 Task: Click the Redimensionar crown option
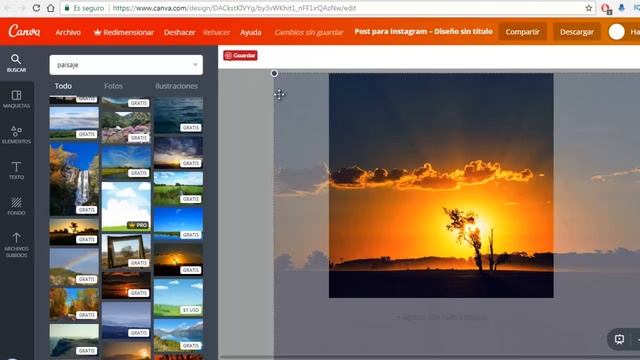124,32
